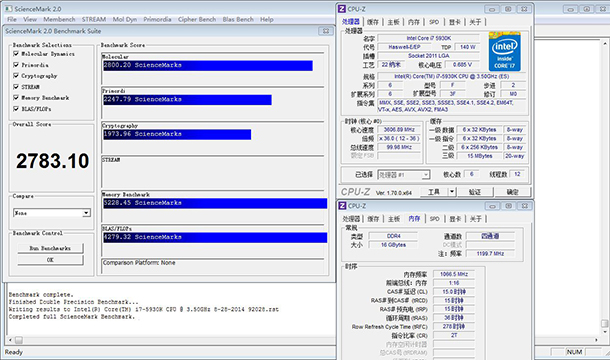This screenshot has width=610, height=360.
Task: Click the Molecular score bar 2800.20 ScienceMarks
Action: pos(208,65)
